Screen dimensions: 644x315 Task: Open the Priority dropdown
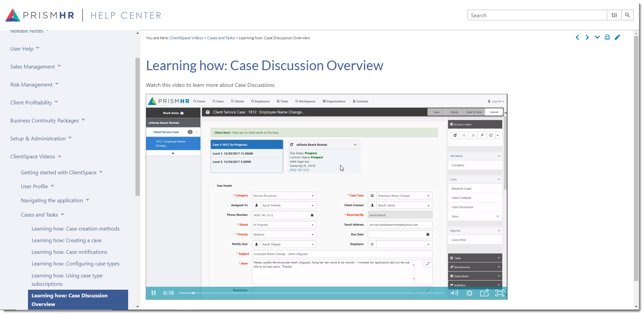(284, 235)
